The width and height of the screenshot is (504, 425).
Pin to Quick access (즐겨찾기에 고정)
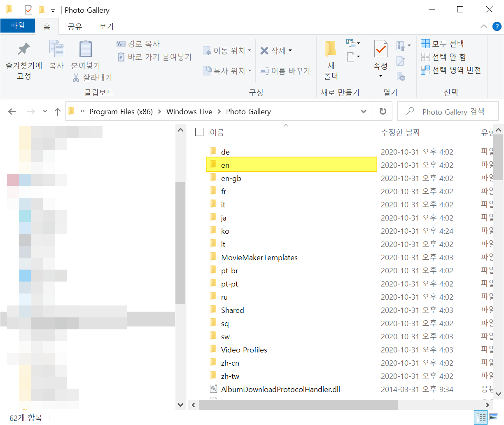pos(23,60)
